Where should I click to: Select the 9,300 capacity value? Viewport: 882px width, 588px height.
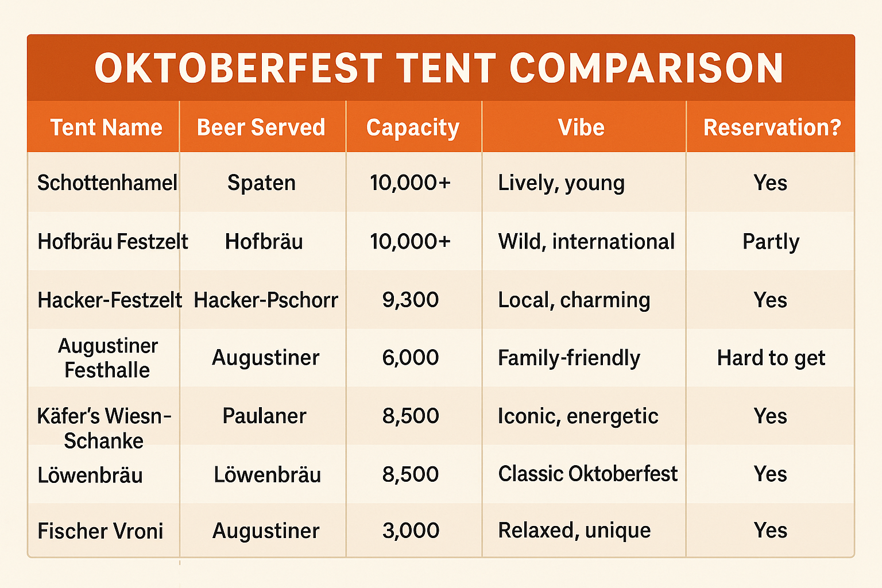pos(411,300)
